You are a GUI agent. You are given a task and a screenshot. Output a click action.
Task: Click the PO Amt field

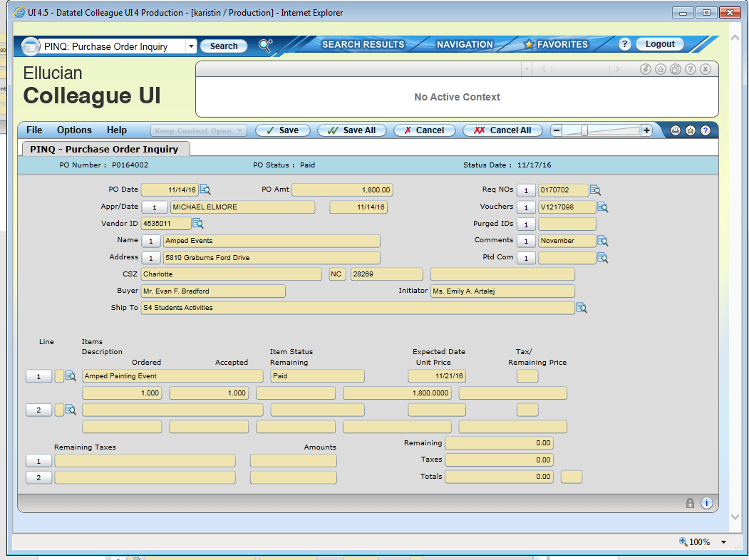click(342, 190)
